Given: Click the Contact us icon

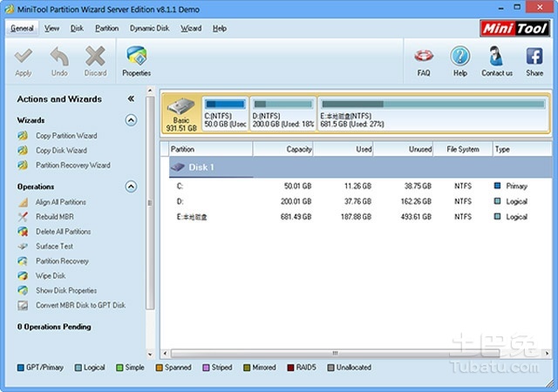Looking at the screenshot, I should (497, 56).
